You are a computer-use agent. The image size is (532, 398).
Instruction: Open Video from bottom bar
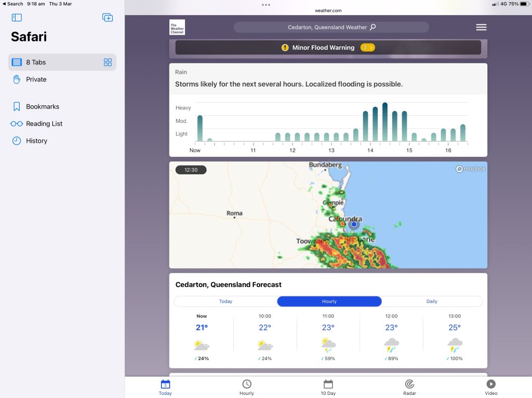click(490, 387)
